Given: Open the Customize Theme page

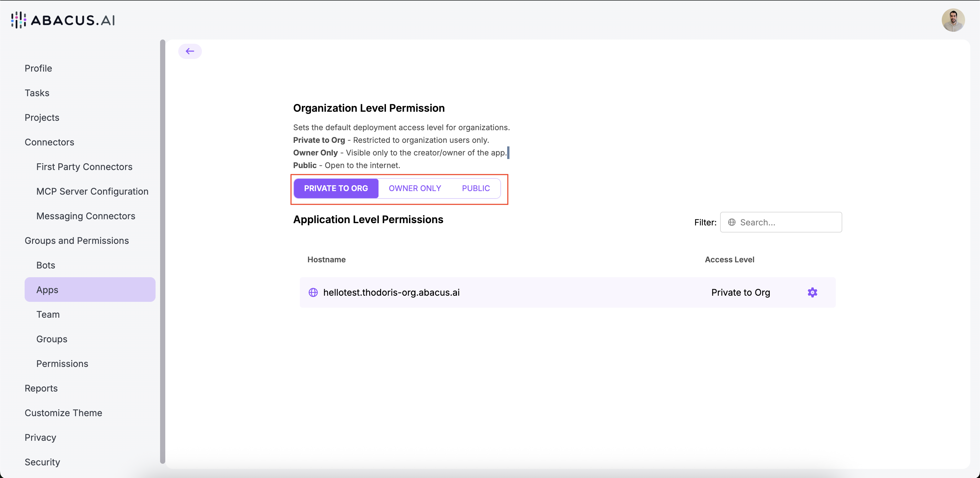Looking at the screenshot, I should click(64, 413).
